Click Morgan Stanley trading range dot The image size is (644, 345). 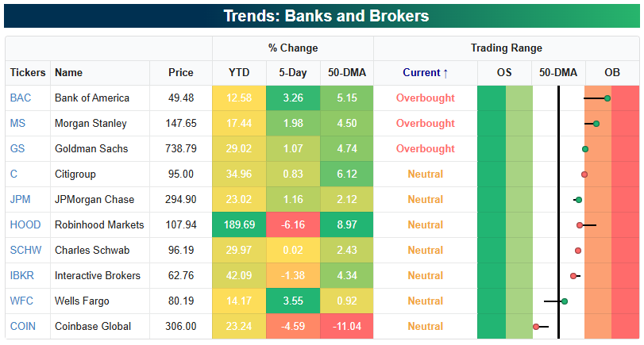596,124
